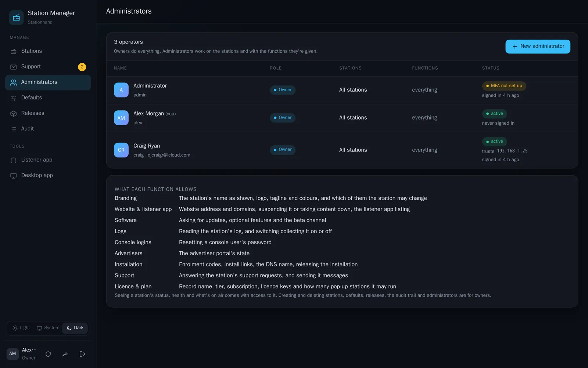Open Desktop app tool

[48, 176]
